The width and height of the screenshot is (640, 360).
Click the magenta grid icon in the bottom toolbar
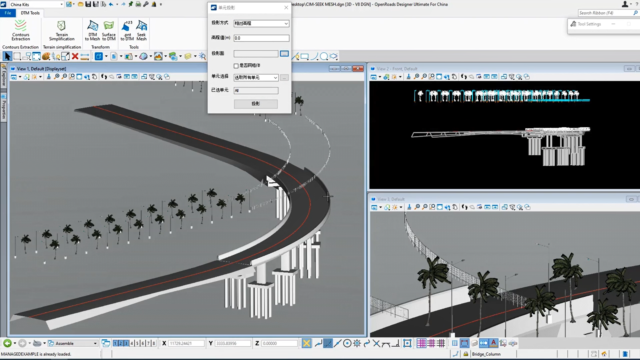(422, 343)
